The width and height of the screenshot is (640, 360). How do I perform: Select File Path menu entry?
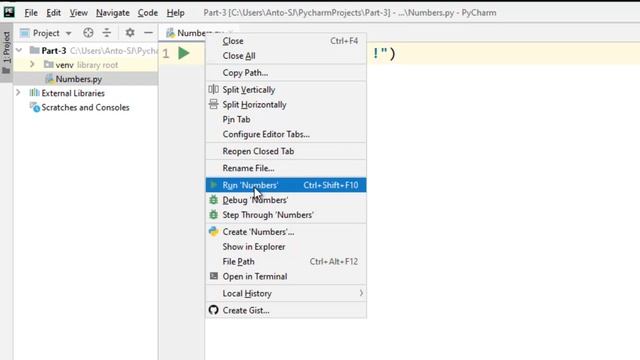coord(286,261)
